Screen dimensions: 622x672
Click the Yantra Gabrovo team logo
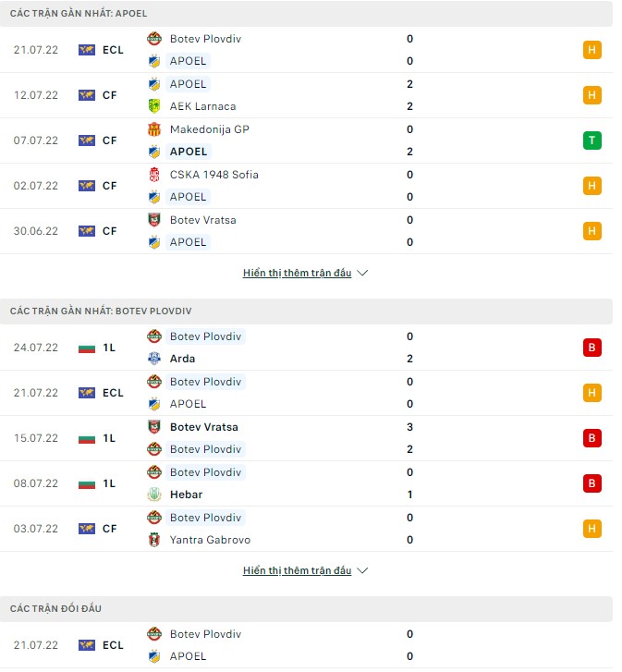coord(154,540)
